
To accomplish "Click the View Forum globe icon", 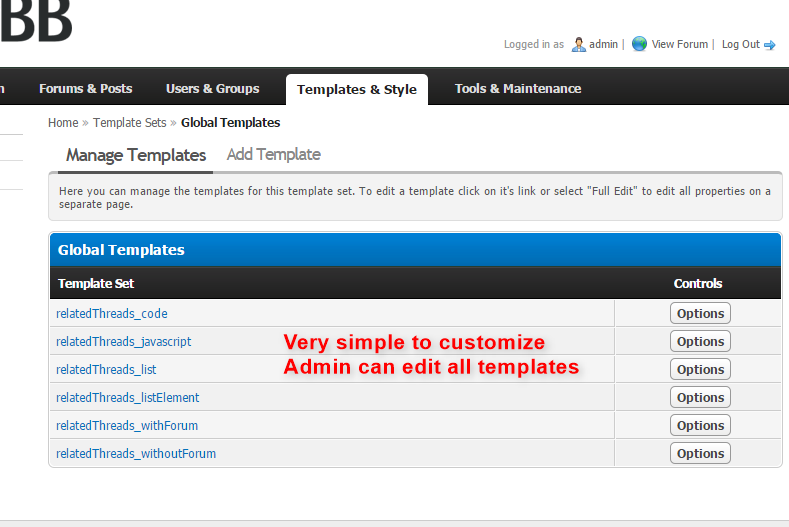I will [639, 44].
